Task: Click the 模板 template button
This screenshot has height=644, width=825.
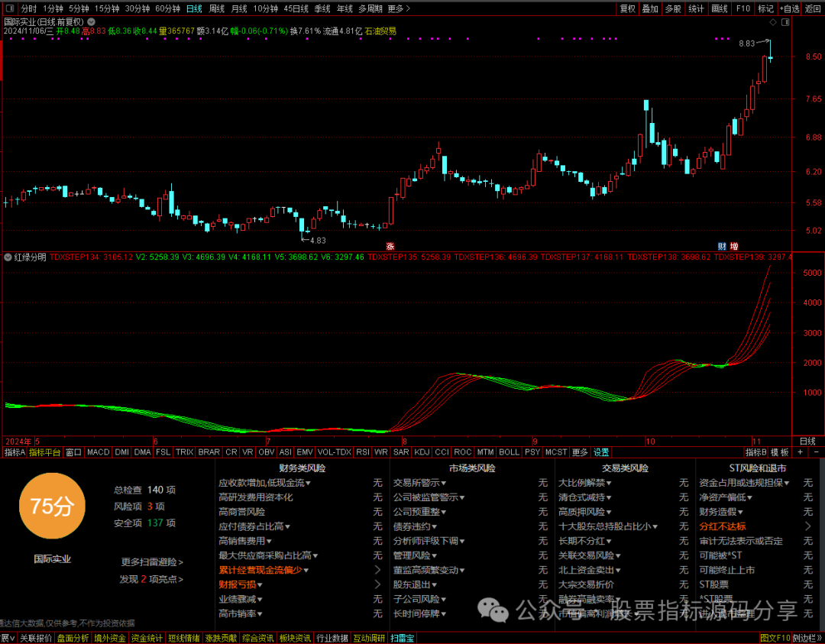Action: click(780, 452)
